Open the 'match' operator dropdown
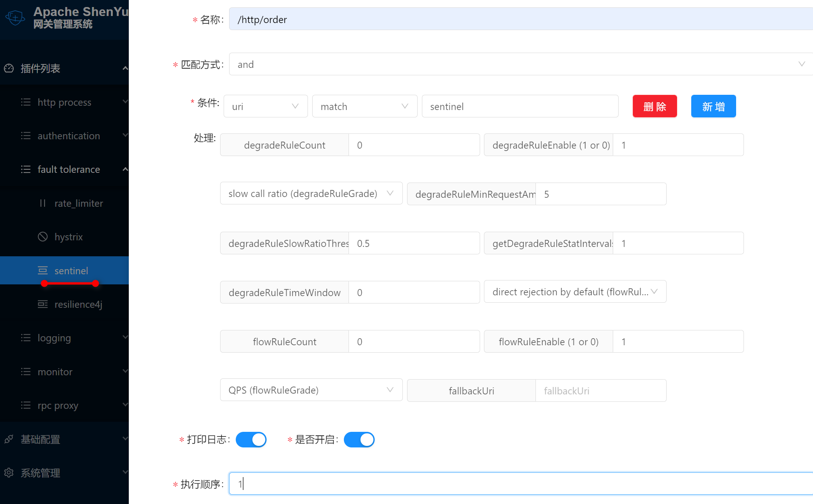The height and width of the screenshot is (504, 813). [365, 106]
